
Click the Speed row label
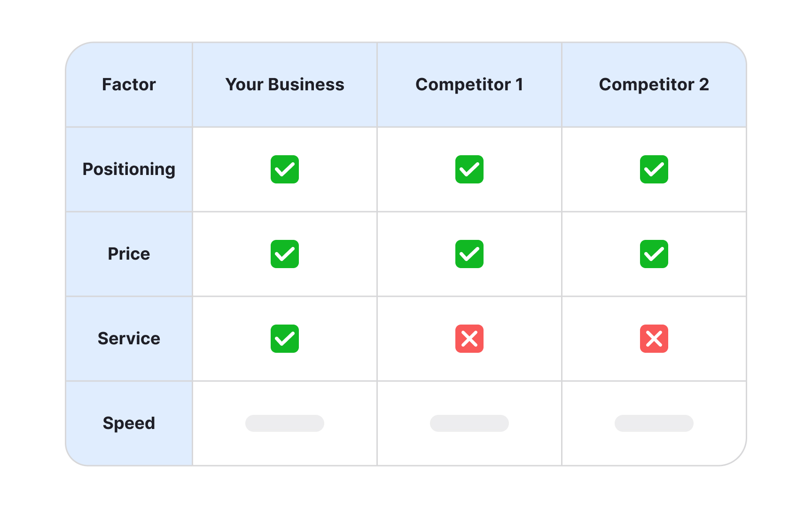(x=129, y=423)
